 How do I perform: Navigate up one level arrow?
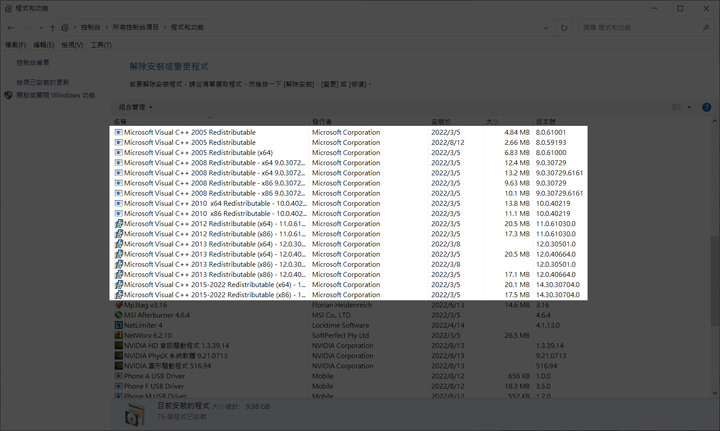pyautogui.click(x=52, y=28)
